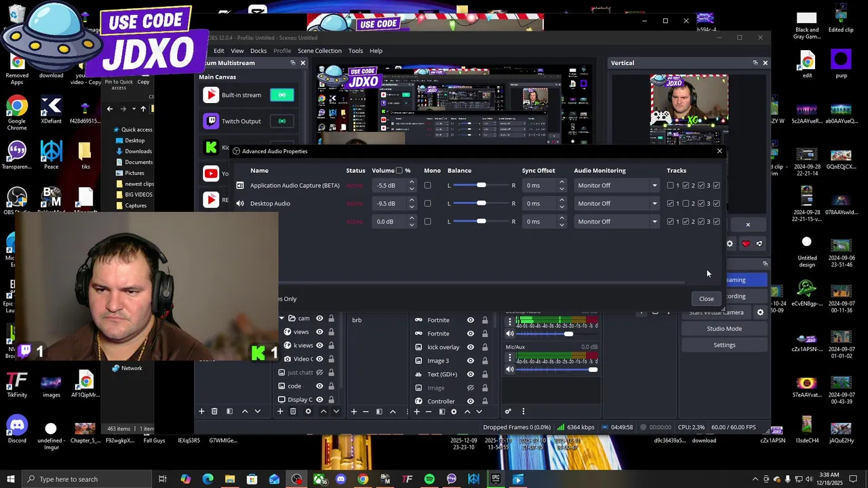
Task: Adjust Balance slider for Desktop Audio
Action: point(481,203)
